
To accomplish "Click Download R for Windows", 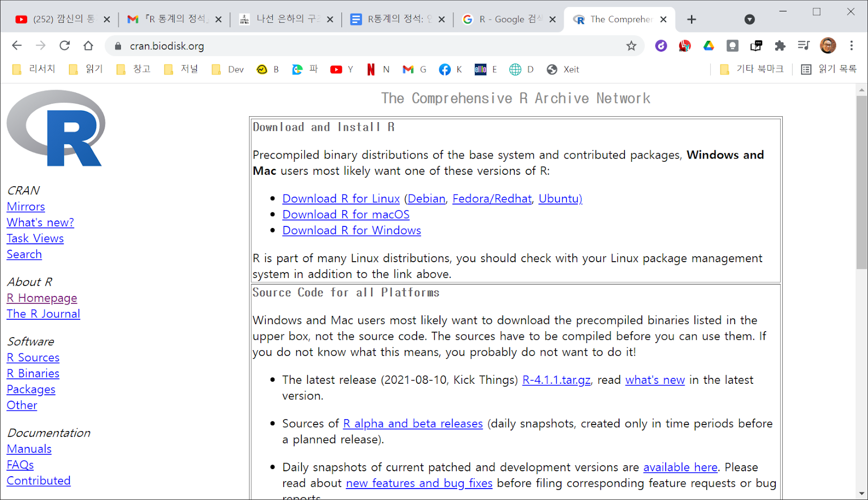I will [352, 230].
